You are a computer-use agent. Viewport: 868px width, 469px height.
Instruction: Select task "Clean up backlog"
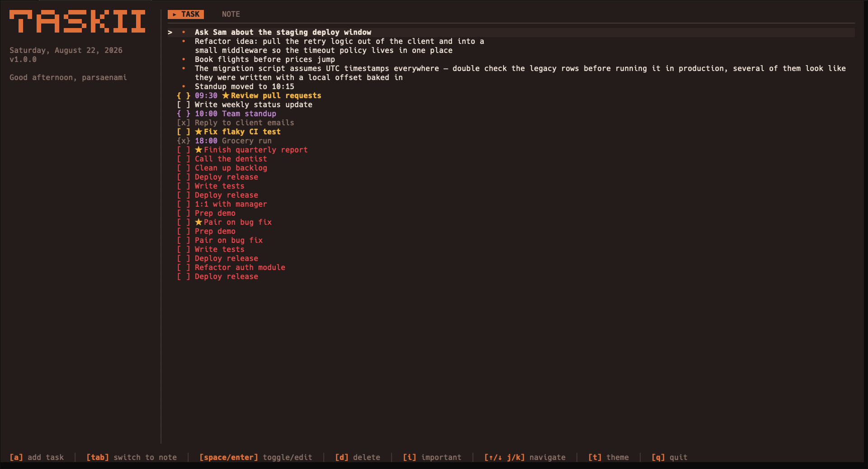coord(231,168)
